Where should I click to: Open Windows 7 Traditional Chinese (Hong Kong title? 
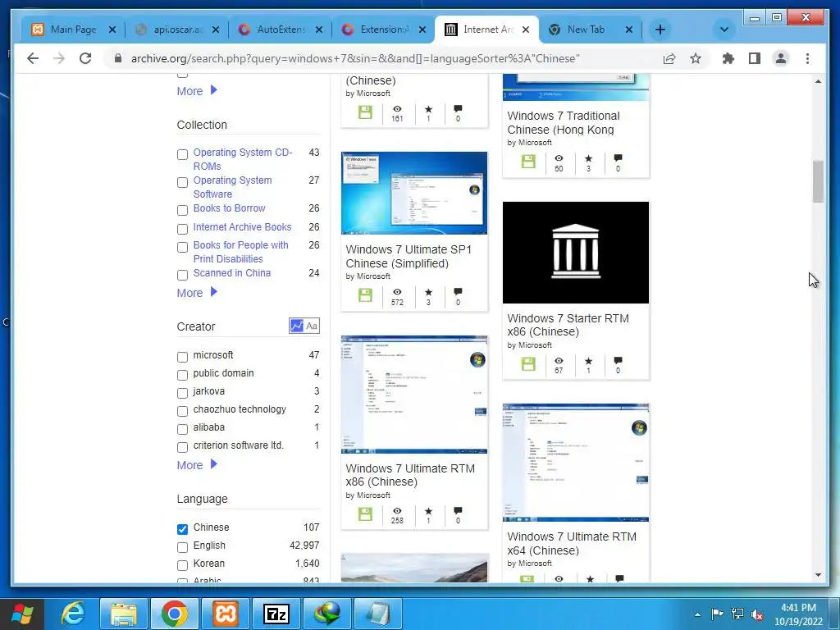tap(563, 123)
